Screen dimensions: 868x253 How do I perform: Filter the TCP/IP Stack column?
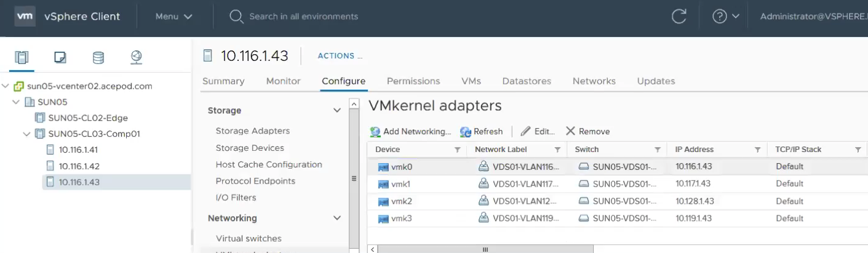point(858,150)
